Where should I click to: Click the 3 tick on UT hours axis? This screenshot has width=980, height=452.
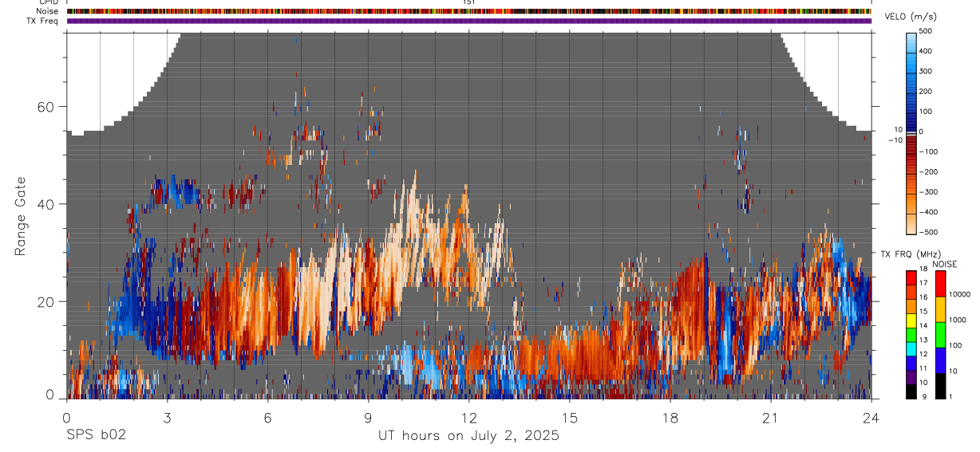pos(167,417)
